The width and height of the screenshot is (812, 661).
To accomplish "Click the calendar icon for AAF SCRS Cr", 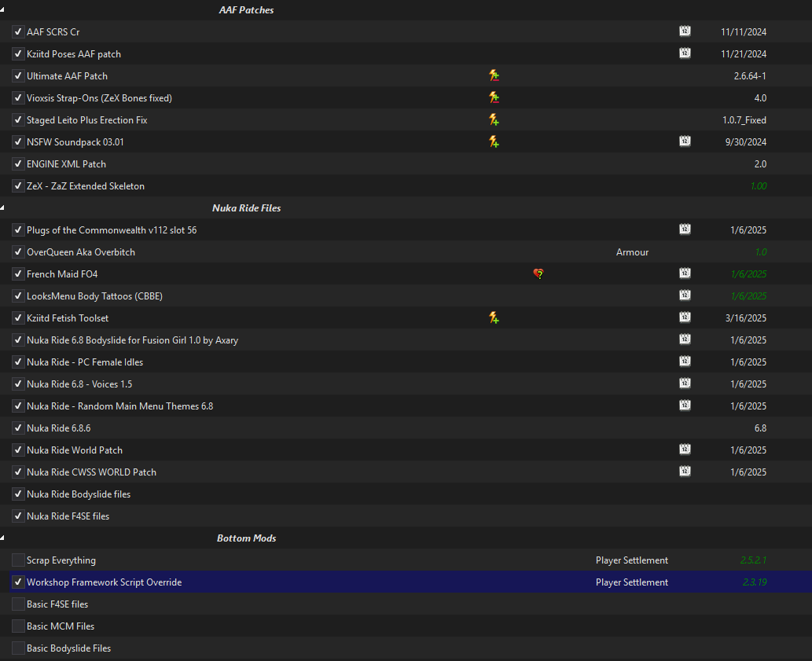I will click(685, 31).
